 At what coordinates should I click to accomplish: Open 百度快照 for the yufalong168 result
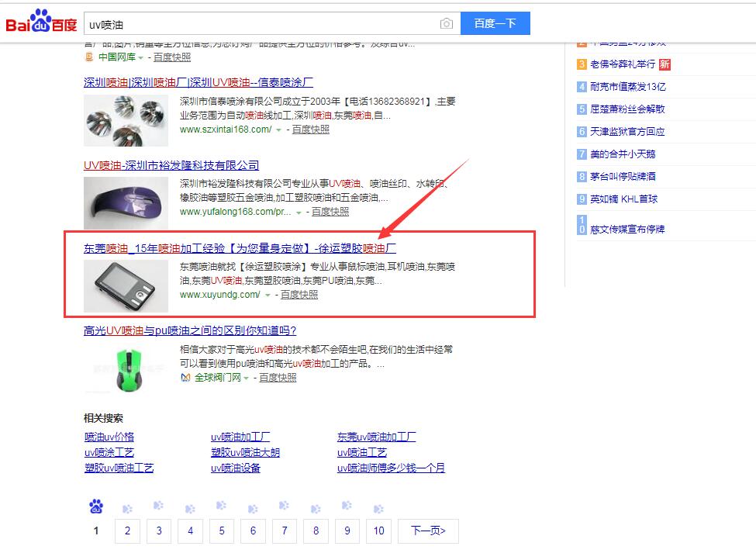(x=330, y=212)
